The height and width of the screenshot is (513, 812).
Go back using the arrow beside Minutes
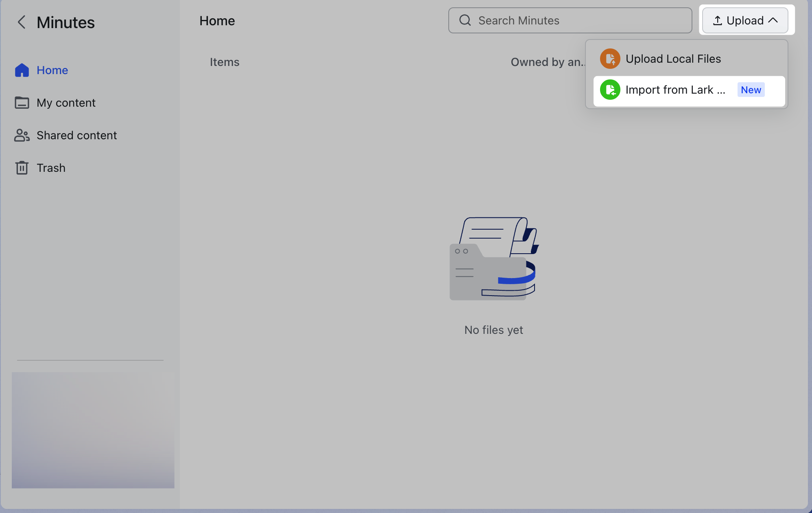coord(22,22)
